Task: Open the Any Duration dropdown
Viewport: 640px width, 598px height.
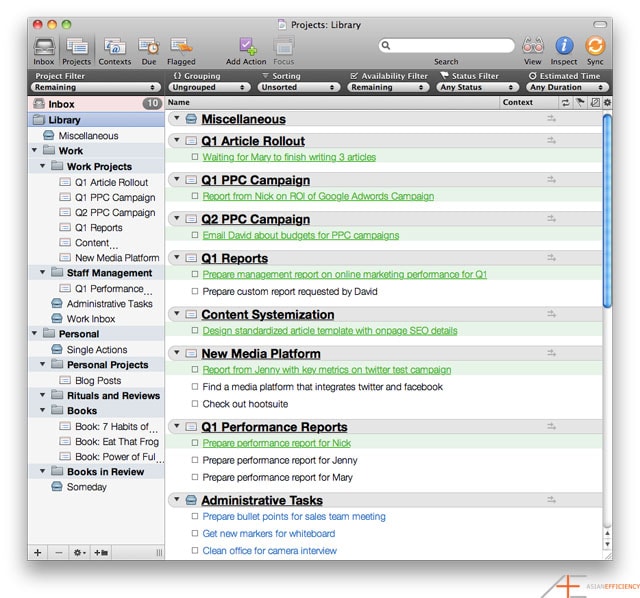Action: tap(567, 87)
